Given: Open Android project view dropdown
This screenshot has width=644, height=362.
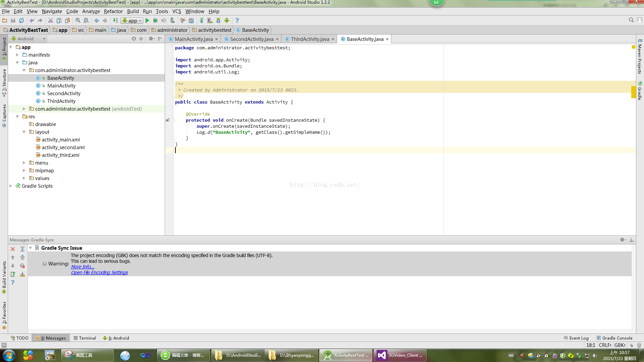Looking at the screenshot, I should [x=29, y=39].
